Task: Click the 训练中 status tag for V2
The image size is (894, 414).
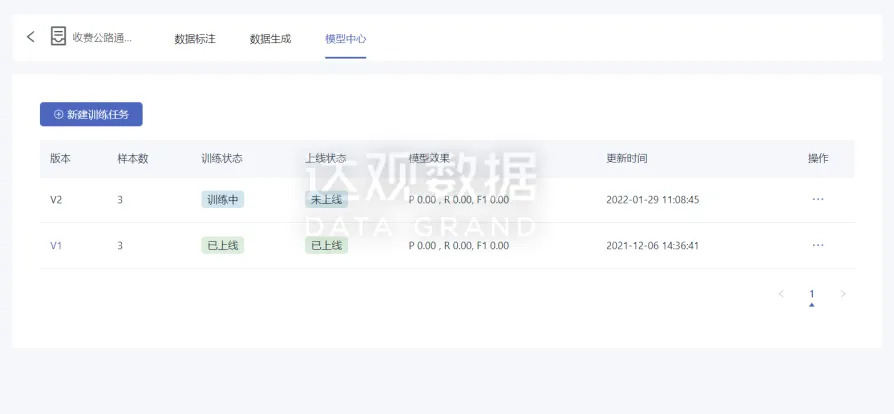Action: [x=222, y=199]
